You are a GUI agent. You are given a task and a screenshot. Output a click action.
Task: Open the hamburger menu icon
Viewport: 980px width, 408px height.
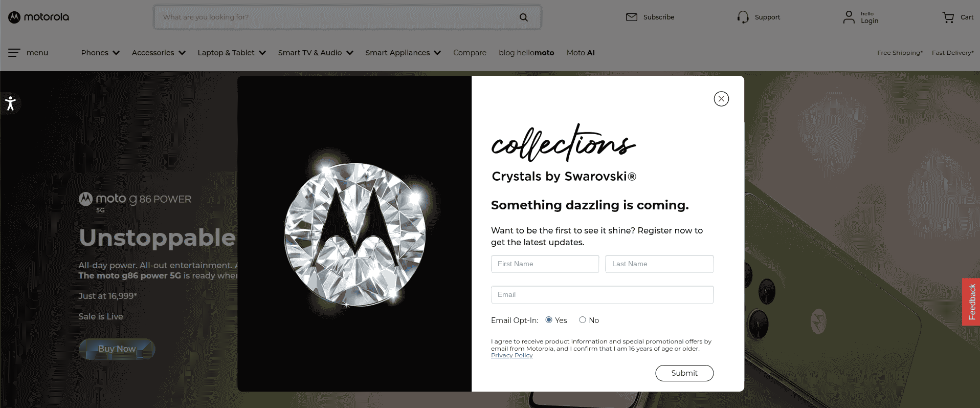[14, 53]
